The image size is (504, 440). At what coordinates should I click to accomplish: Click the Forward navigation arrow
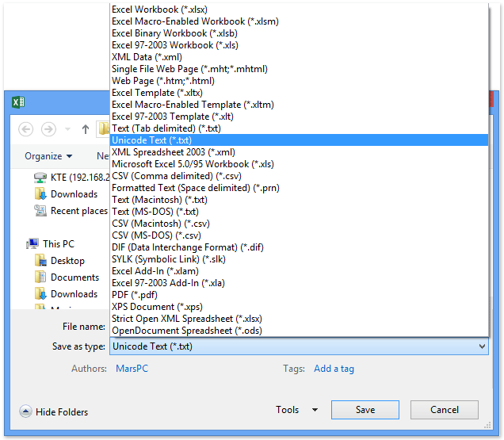pyautogui.click(x=48, y=129)
